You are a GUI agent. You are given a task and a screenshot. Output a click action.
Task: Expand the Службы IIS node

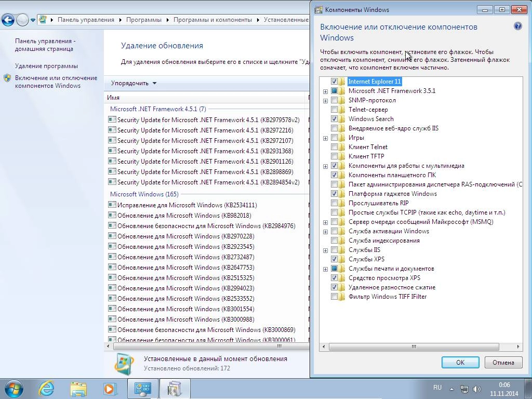325,250
